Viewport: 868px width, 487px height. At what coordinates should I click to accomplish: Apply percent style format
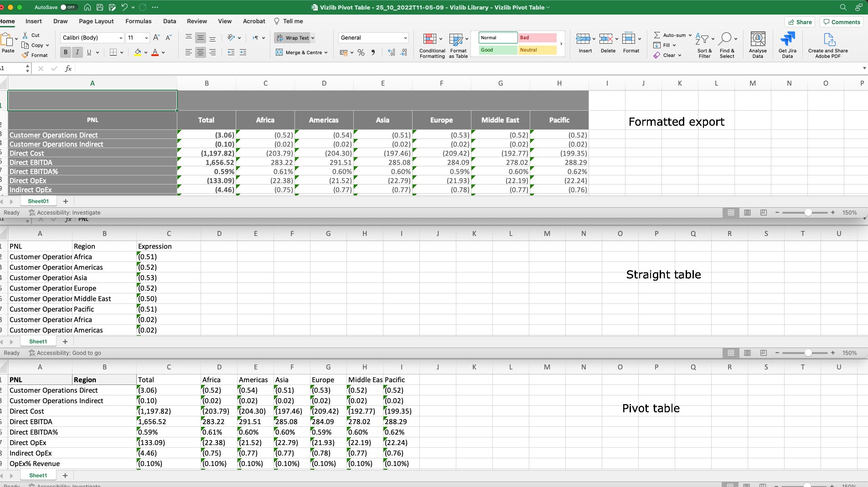coord(361,52)
